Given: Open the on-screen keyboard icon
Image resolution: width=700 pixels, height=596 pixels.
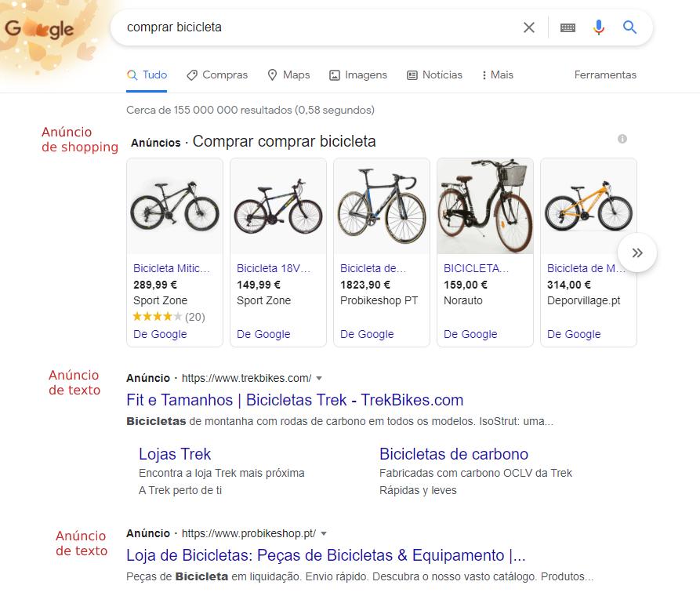Looking at the screenshot, I should (x=568, y=27).
